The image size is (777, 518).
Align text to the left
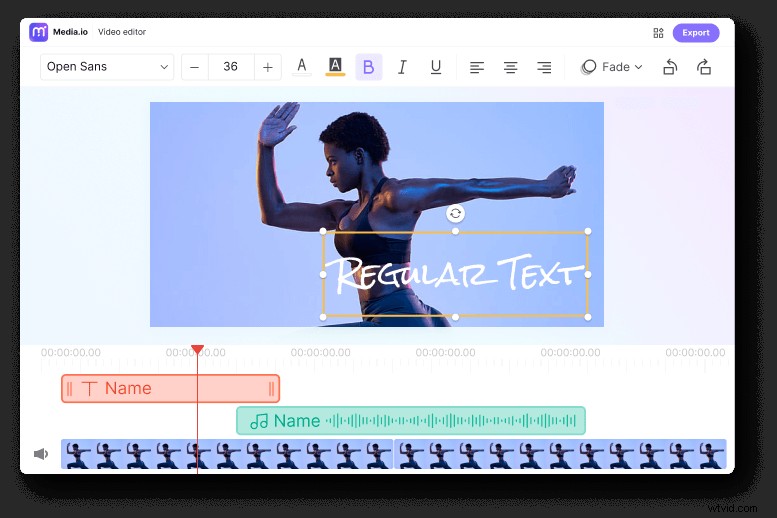[477, 67]
